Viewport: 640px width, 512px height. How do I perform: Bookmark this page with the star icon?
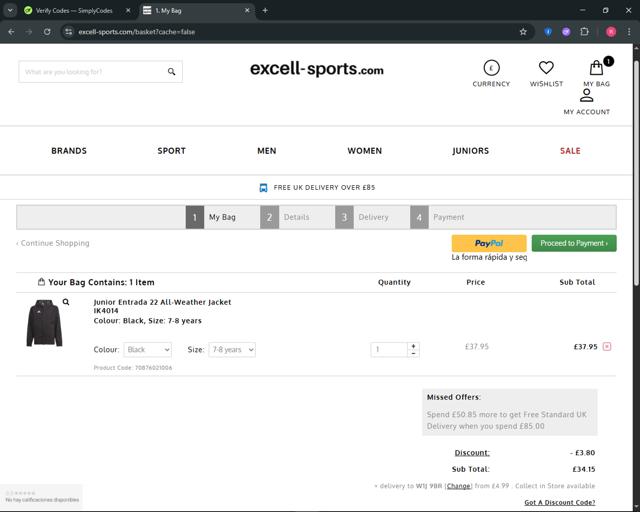click(x=523, y=32)
